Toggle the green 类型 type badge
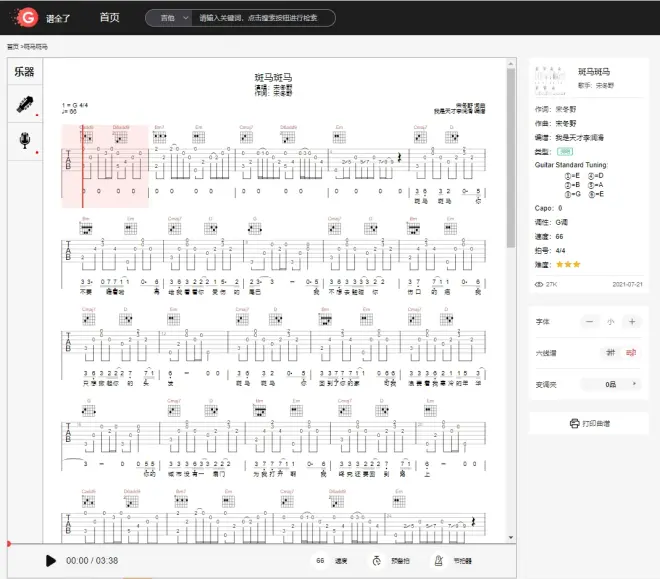Screen dimensions: 660x579 pos(565,151)
